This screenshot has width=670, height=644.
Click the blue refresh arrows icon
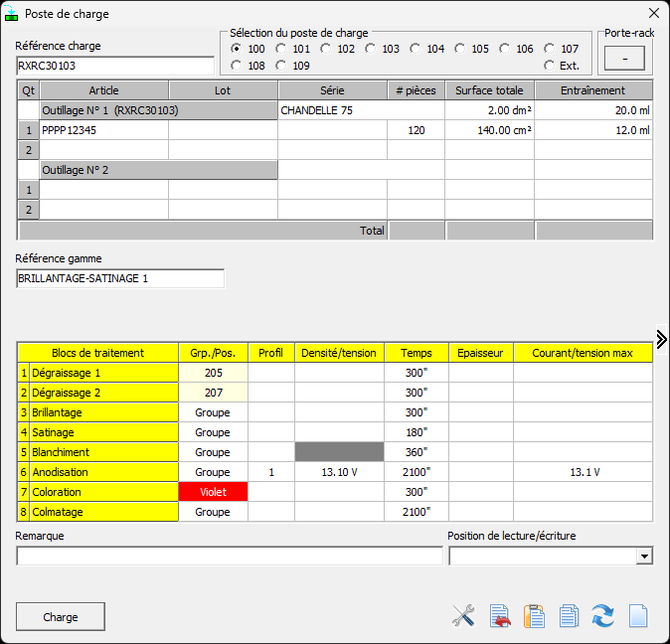[x=602, y=616]
